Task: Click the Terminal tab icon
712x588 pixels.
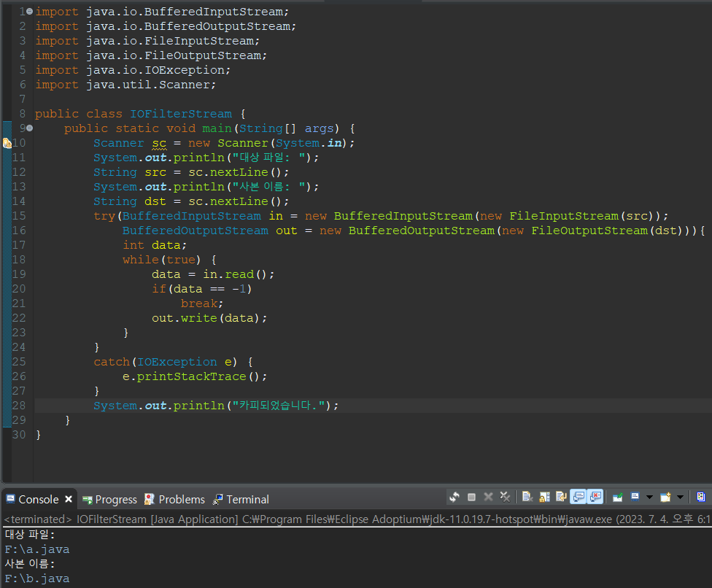Action: point(218,499)
